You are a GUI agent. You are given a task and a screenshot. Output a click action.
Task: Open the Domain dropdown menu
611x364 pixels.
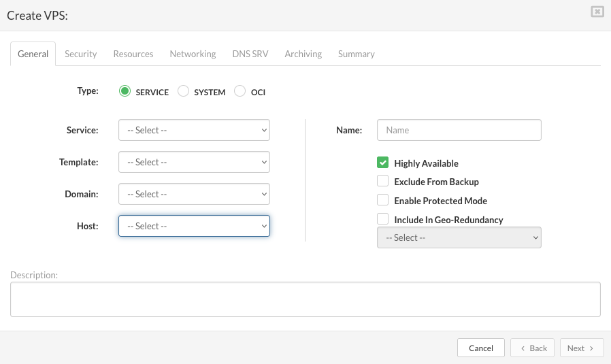[x=194, y=194]
